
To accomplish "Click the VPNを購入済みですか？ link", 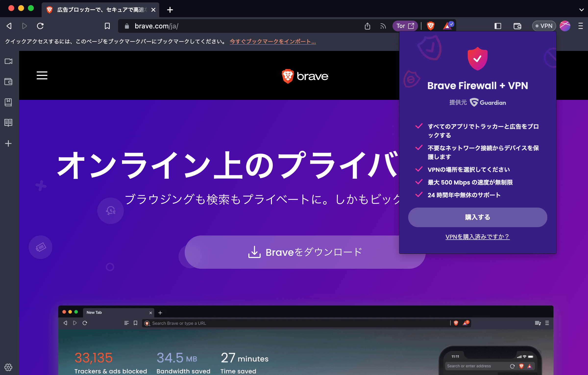I will [x=477, y=236].
